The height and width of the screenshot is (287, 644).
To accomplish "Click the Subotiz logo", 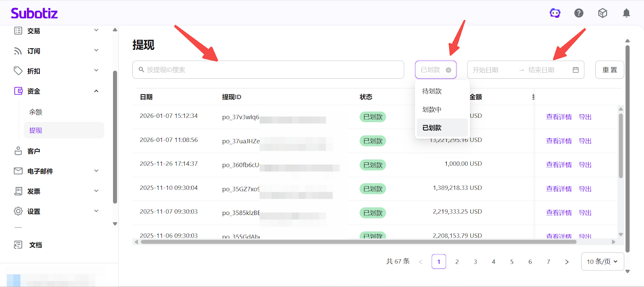I will point(34,13).
